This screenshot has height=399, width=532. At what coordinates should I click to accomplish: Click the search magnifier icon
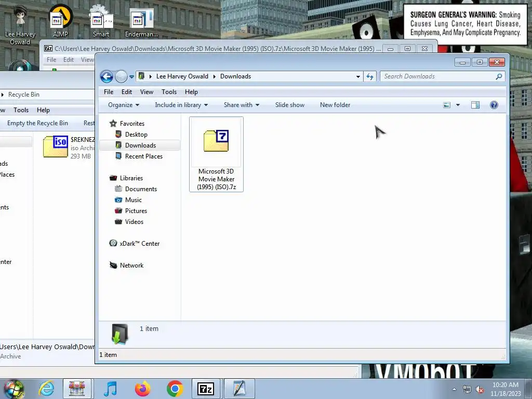tap(499, 77)
